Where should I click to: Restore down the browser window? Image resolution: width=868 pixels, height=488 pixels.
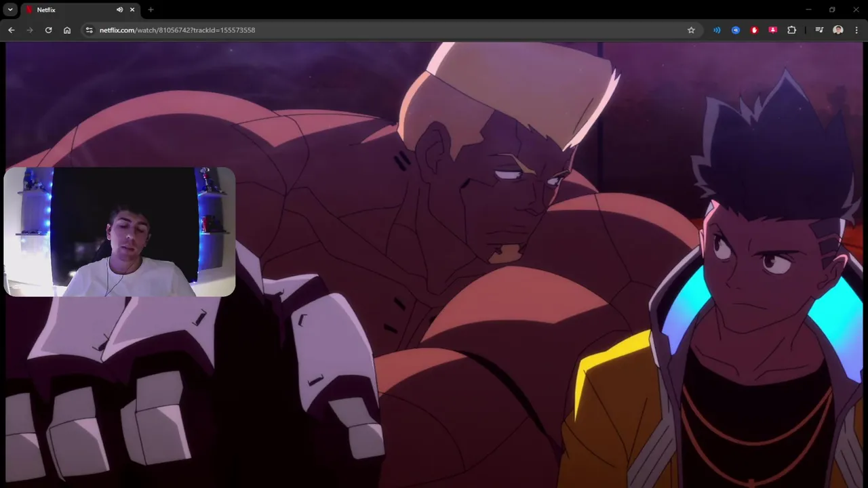click(832, 9)
